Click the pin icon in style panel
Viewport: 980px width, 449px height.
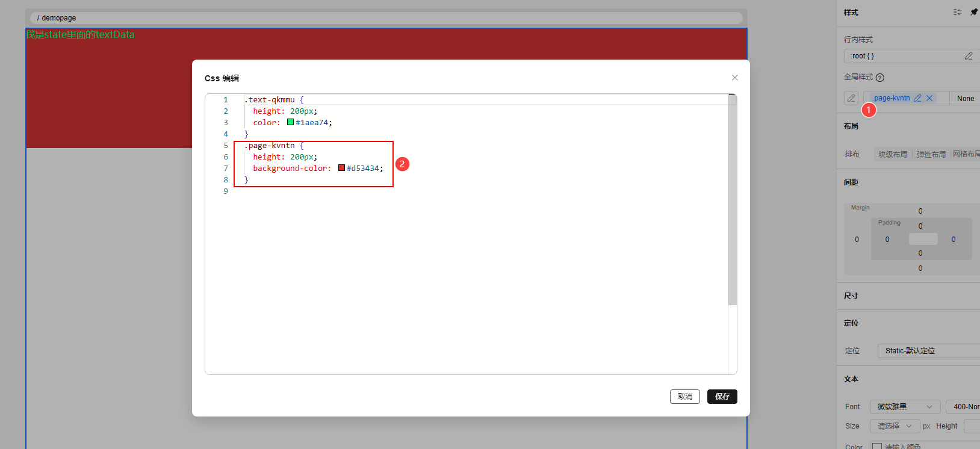tap(973, 12)
